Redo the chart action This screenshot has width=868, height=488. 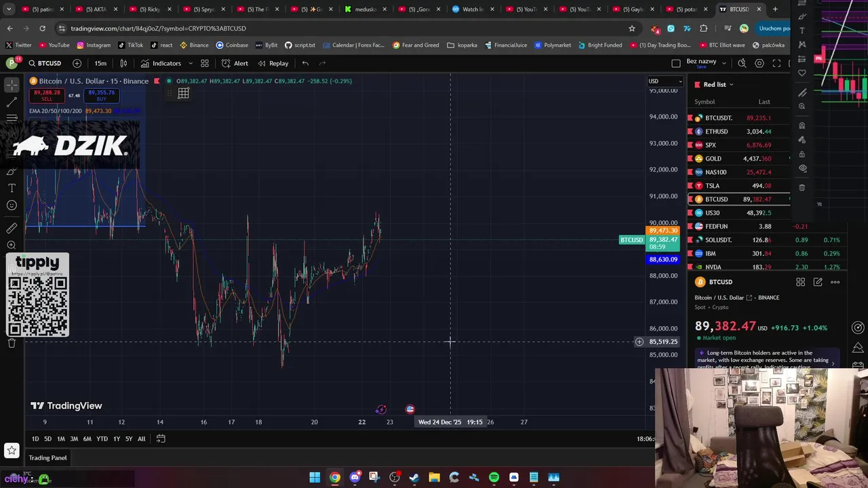pyautogui.click(x=323, y=63)
